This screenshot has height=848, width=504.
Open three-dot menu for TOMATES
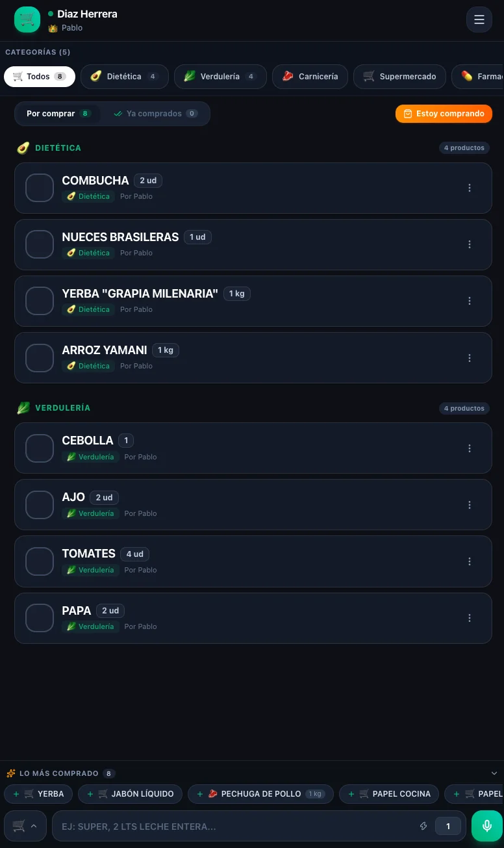[470, 561]
